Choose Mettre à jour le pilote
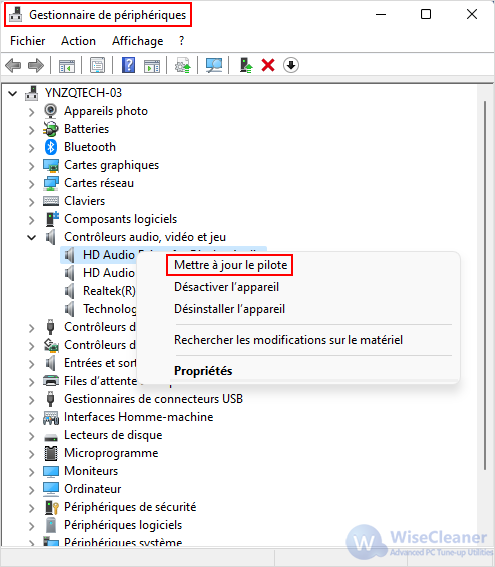The width and height of the screenshot is (495, 567). pos(230,265)
